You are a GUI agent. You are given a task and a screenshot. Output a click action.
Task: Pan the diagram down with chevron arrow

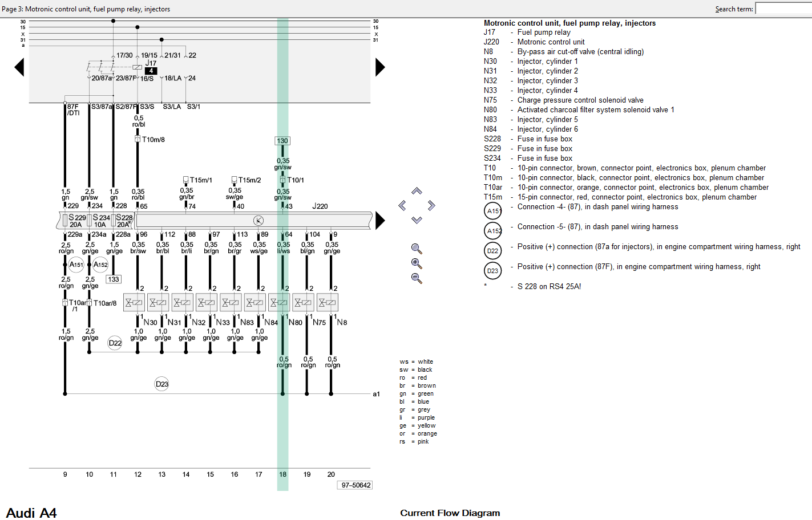pos(417,220)
